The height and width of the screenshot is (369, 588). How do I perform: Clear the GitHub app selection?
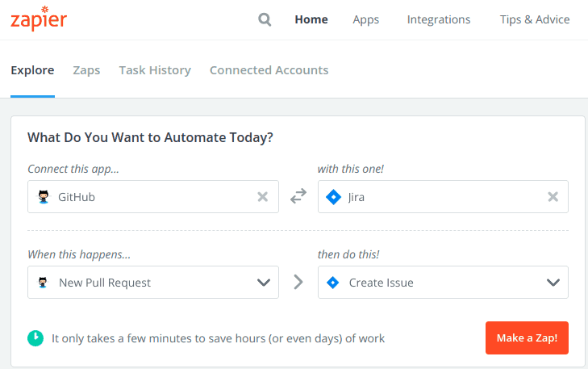pyautogui.click(x=262, y=197)
